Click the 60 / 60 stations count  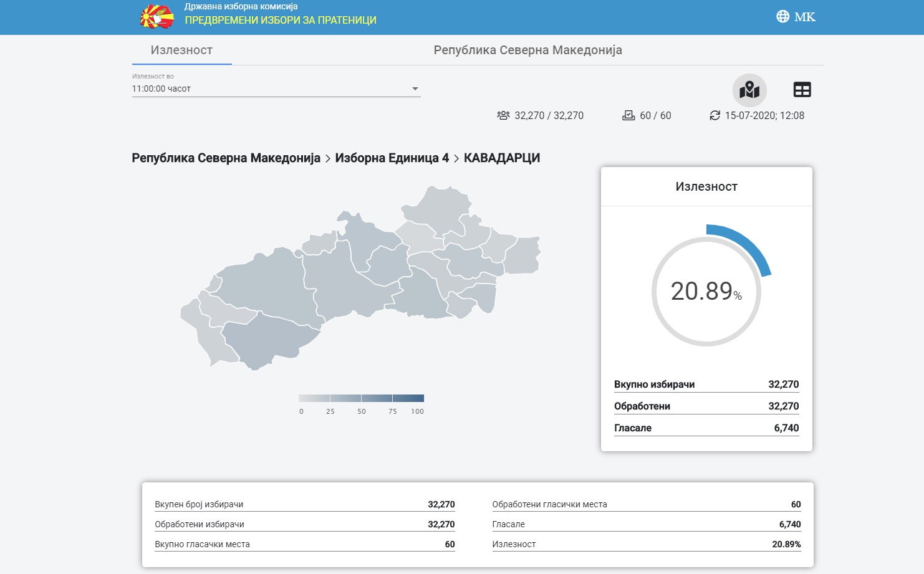(656, 115)
